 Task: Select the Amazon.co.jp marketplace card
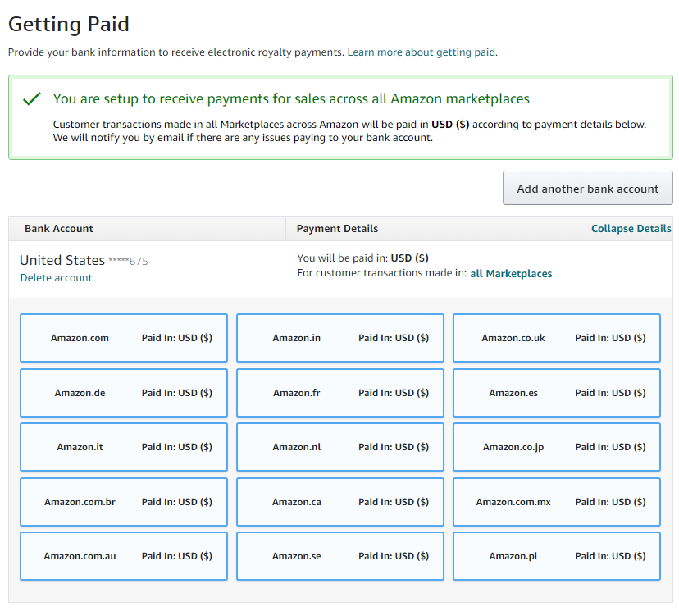tap(557, 447)
